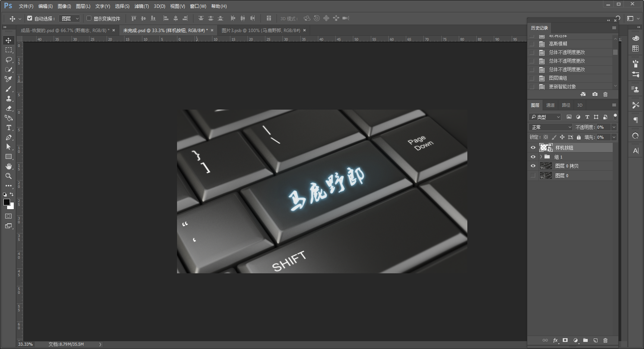Create a new layer group
Screen dimensions: 644x349
[585, 340]
